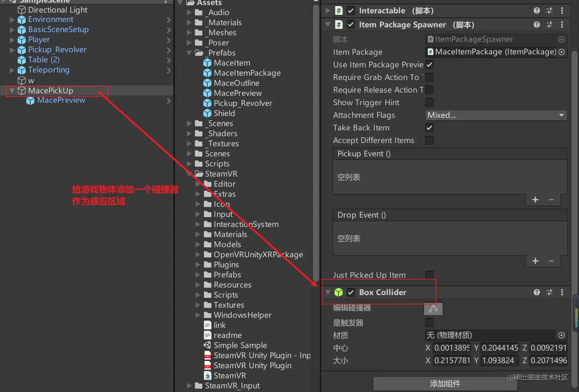
Task: Enable the Is Trigger (是触发器) checkbox
Action: 429,323
